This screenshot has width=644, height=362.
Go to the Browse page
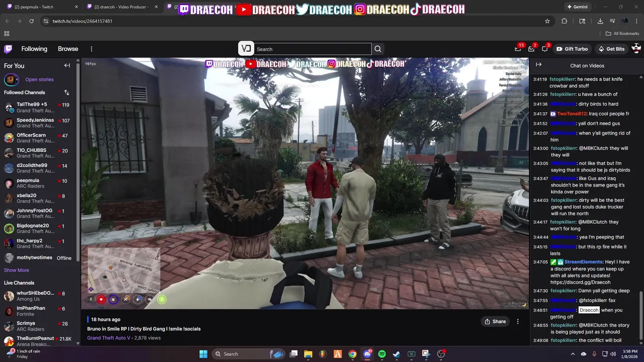point(68,49)
